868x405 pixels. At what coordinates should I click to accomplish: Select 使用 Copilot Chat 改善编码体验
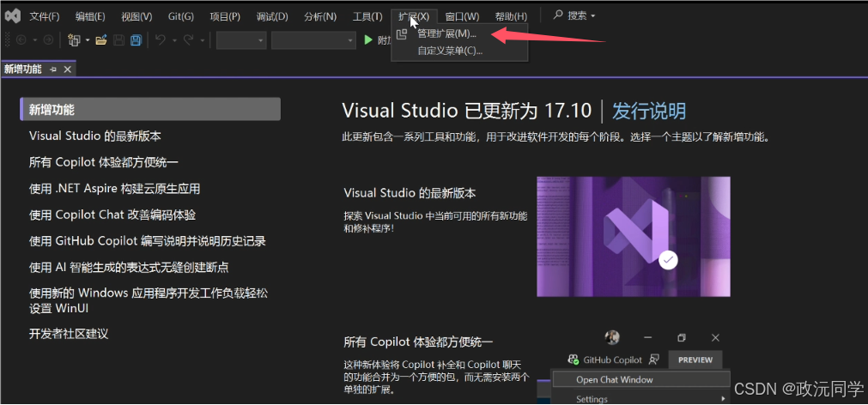tap(112, 215)
